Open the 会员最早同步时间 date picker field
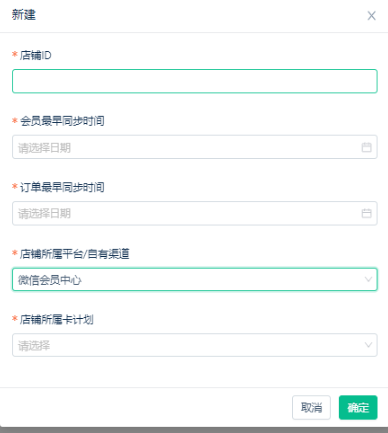 click(195, 147)
